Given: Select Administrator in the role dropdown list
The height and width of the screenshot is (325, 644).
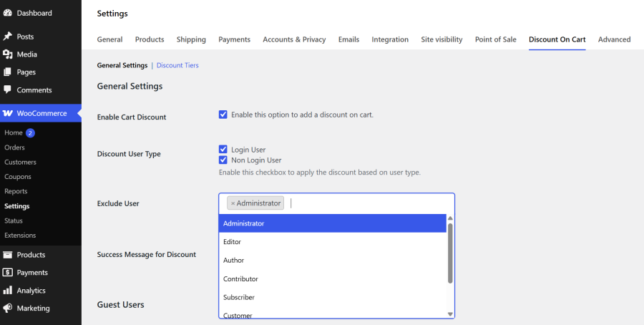Looking at the screenshot, I should (x=332, y=223).
